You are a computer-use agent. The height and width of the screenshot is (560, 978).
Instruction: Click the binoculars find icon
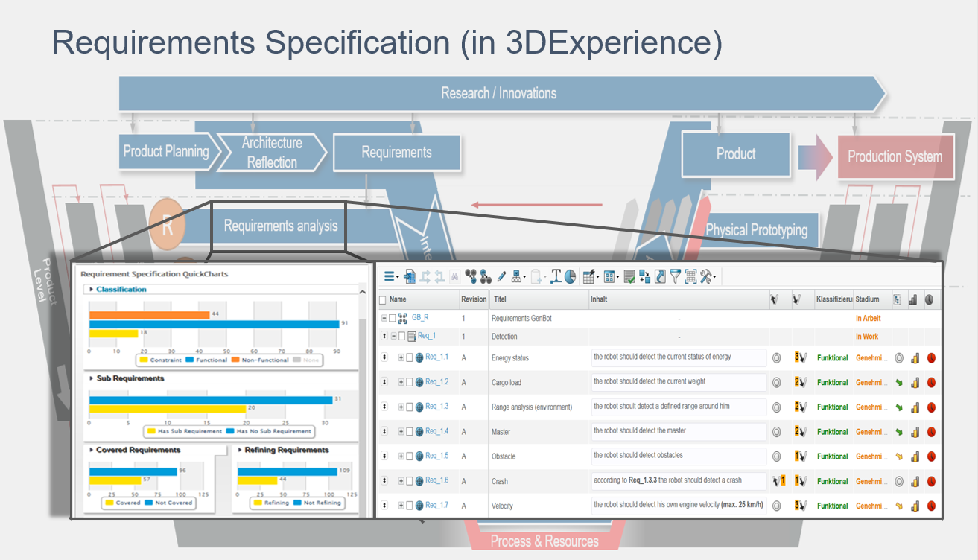click(x=455, y=276)
